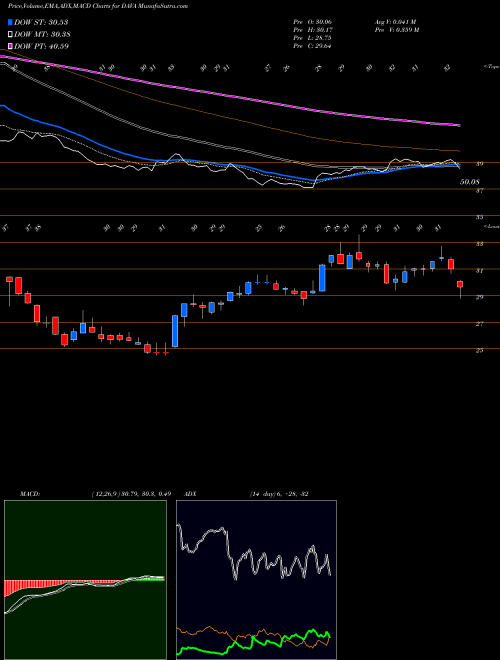
Task: Click the 39 price-axis label
Action: tap(479, 164)
